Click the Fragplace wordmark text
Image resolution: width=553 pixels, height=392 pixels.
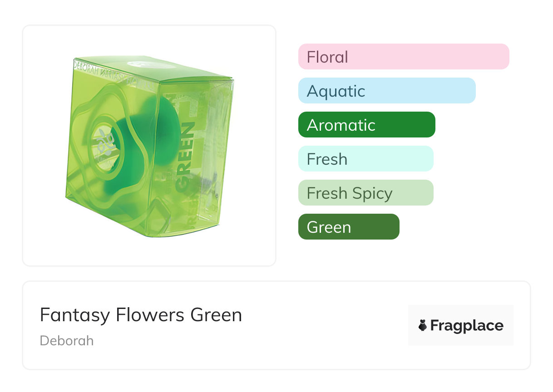pos(466,326)
